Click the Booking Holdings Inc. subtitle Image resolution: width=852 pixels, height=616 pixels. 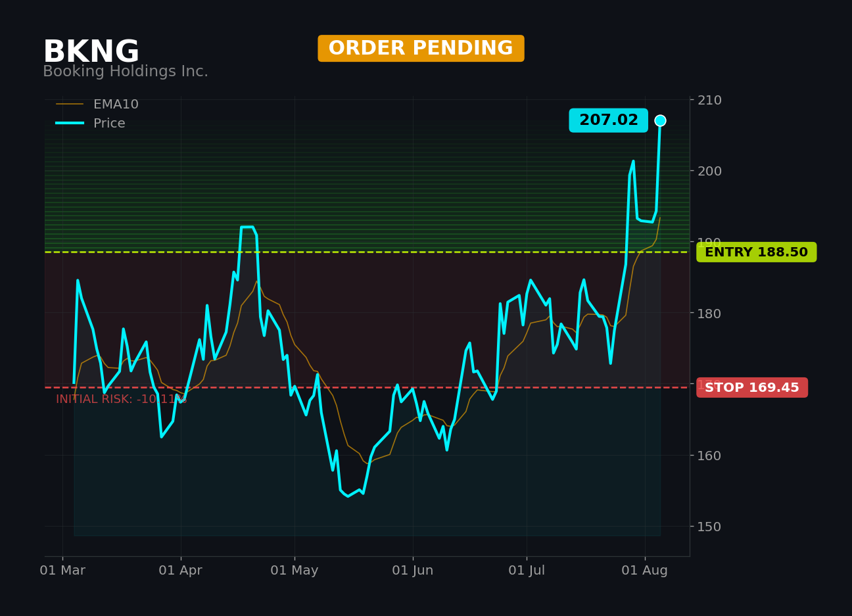point(126,72)
